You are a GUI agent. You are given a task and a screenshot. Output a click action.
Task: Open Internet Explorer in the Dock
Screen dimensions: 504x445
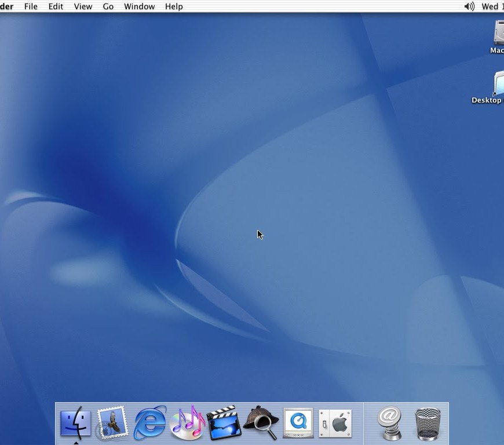pyautogui.click(x=150, y=423)
